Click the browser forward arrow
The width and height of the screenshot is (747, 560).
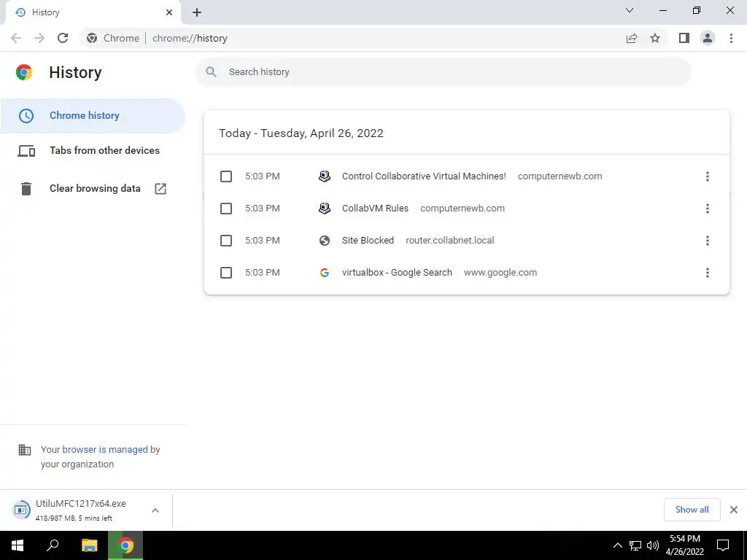(x=39, y=38)
